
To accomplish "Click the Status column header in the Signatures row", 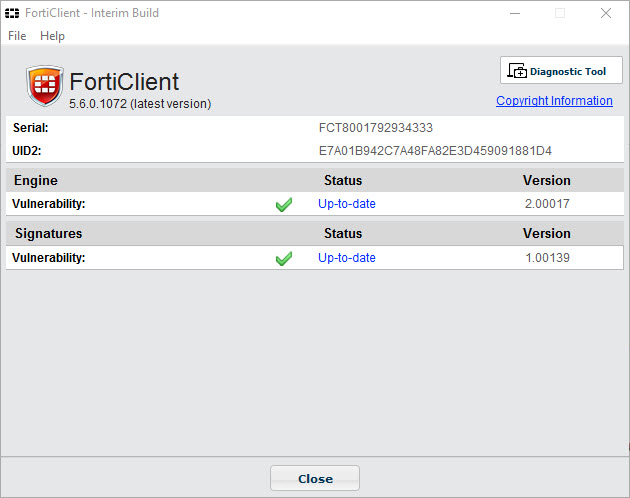I will (343, 234).
